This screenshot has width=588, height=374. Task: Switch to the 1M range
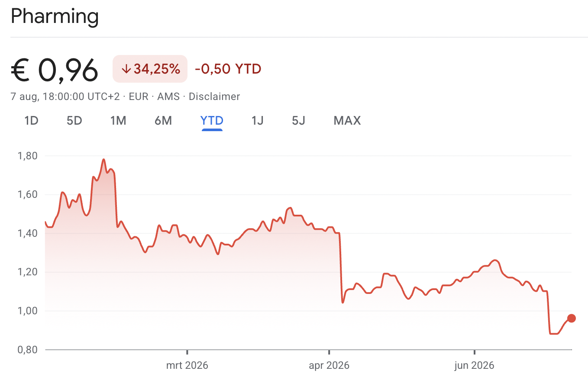118,120
